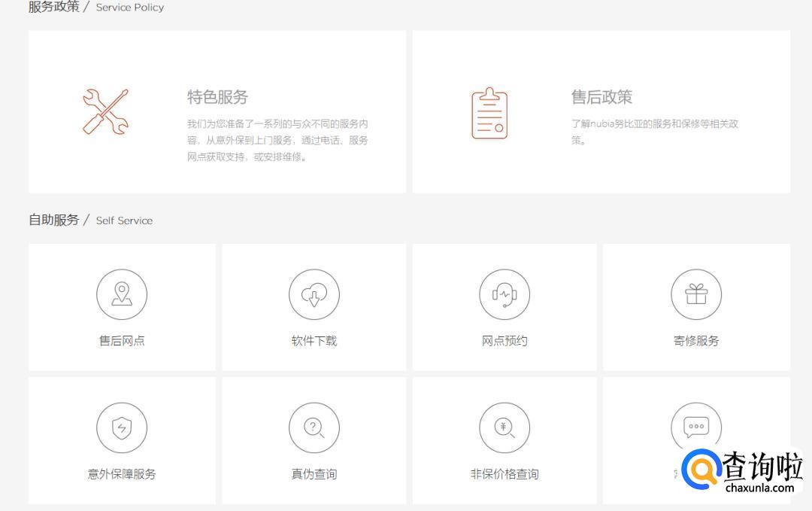812x511 pixels.
Task: Open the 寄修服务 label
Action: [696, 341]
